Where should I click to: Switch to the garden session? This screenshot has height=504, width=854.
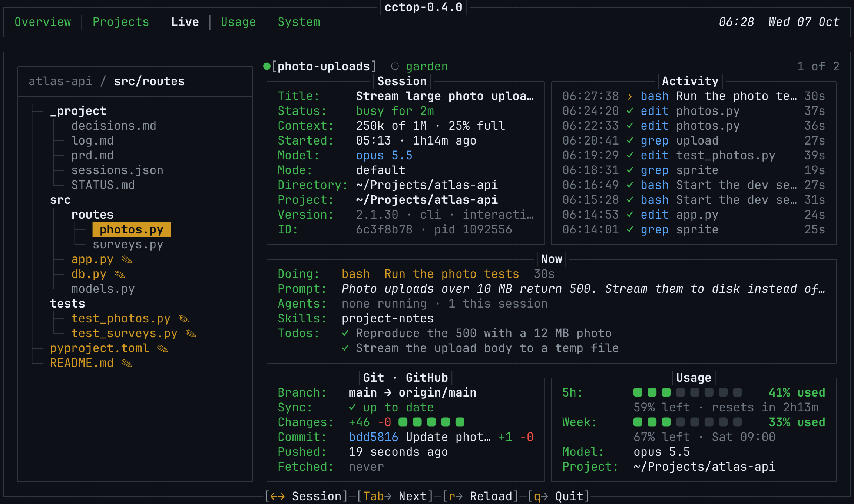(427, 66)
